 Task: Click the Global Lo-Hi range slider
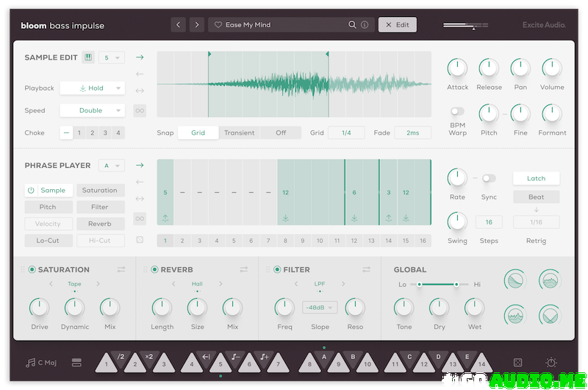[437, 284]
